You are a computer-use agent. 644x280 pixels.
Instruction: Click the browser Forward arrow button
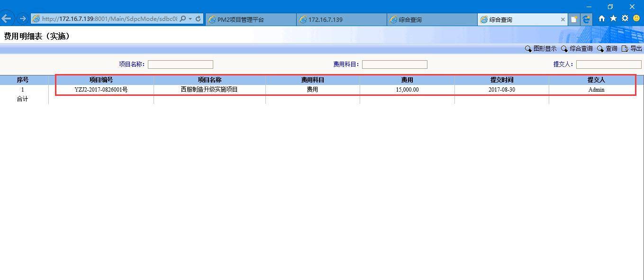click(x=22, y=19)
